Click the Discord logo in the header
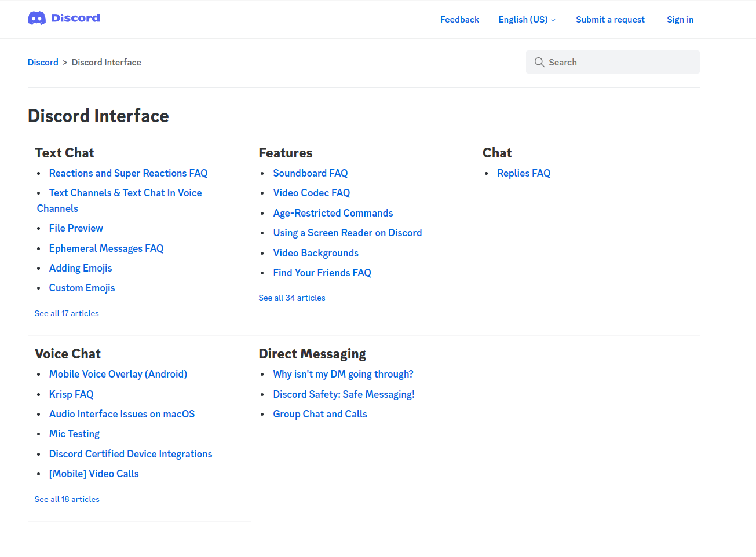The height and width of the screenshot is (557, 756). [x=64, y=19]
